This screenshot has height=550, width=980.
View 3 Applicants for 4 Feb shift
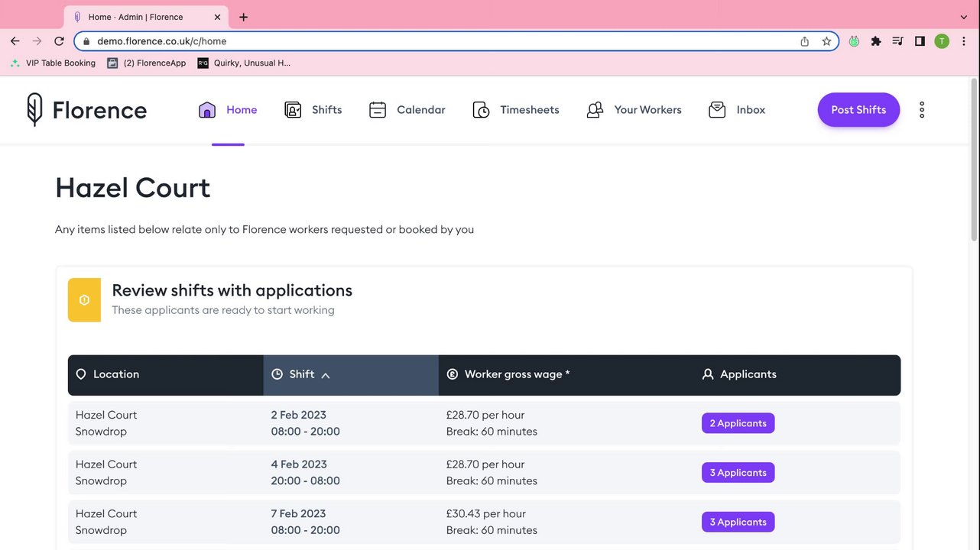(x=738, y=473)
